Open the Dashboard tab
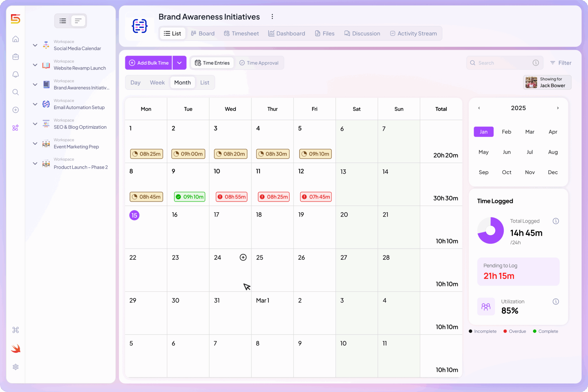 click(x=287, y=33)
